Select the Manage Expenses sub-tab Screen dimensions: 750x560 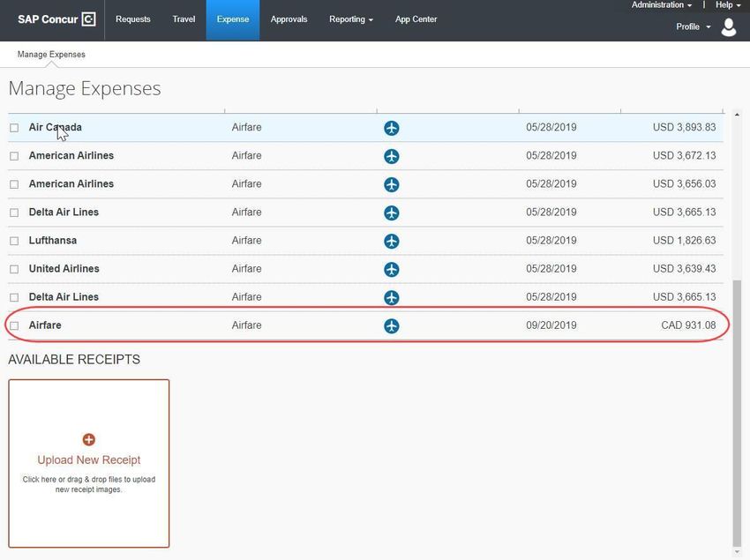[x=51, y=55]
